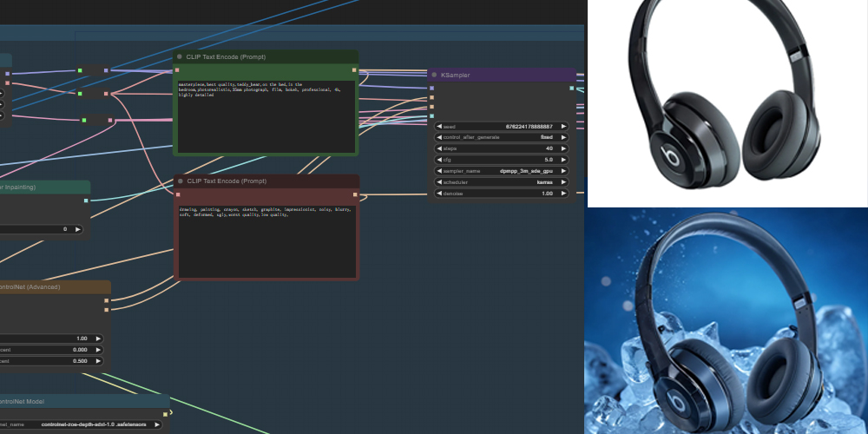
Task: Click ControlNet (Advanced) first orange output slot
Action: (107, 300)
